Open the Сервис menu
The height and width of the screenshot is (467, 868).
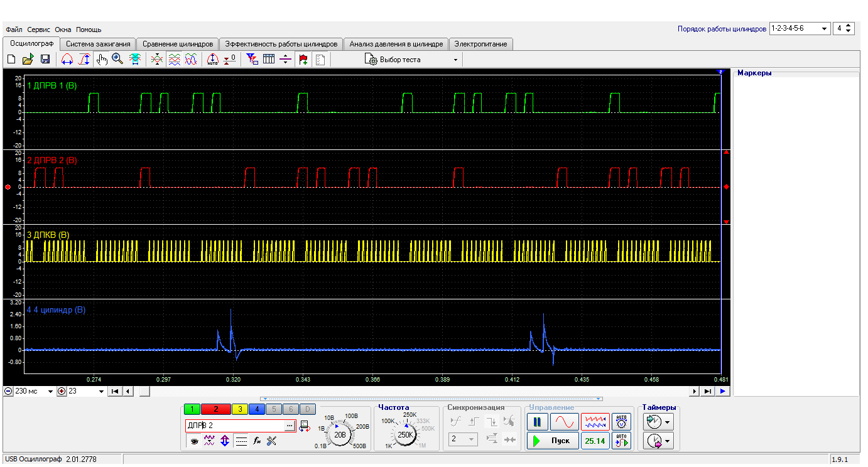39,30
